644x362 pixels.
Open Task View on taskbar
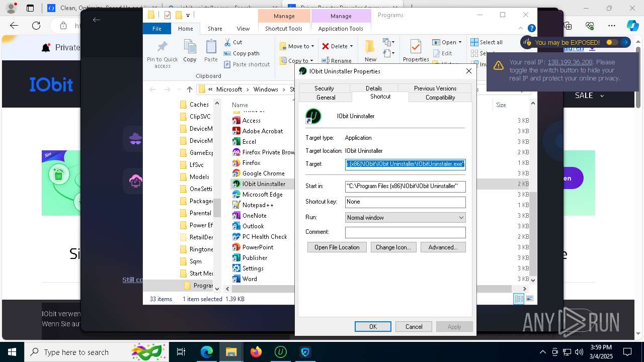pyautogui.click(x=181, y=352)
